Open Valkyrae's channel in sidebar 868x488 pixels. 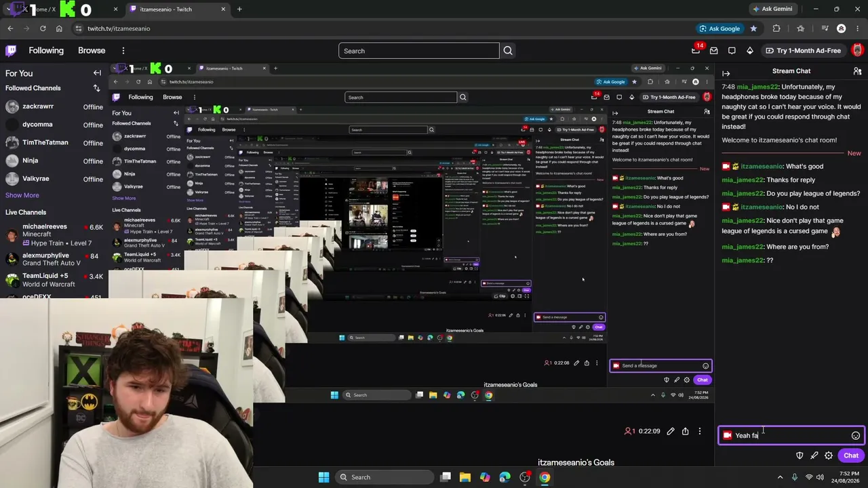[54, 179]
